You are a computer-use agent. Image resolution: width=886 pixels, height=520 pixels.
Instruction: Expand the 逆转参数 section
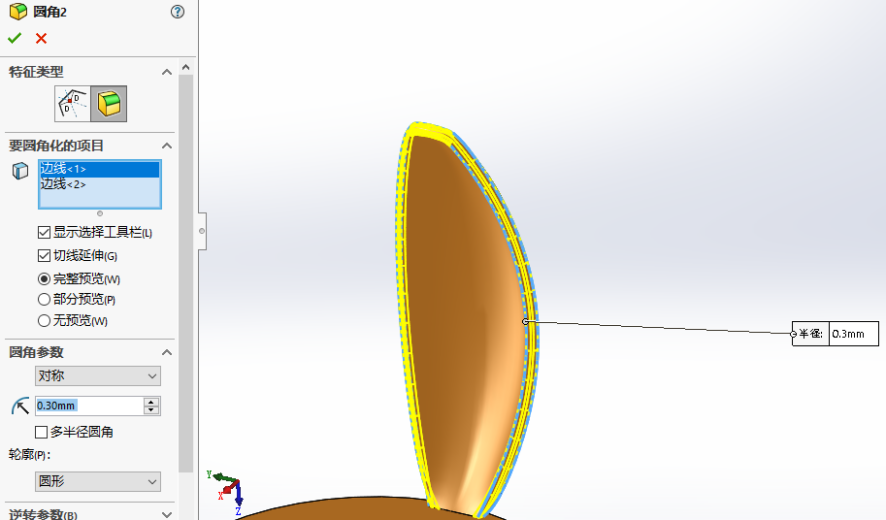coord(166,514)
